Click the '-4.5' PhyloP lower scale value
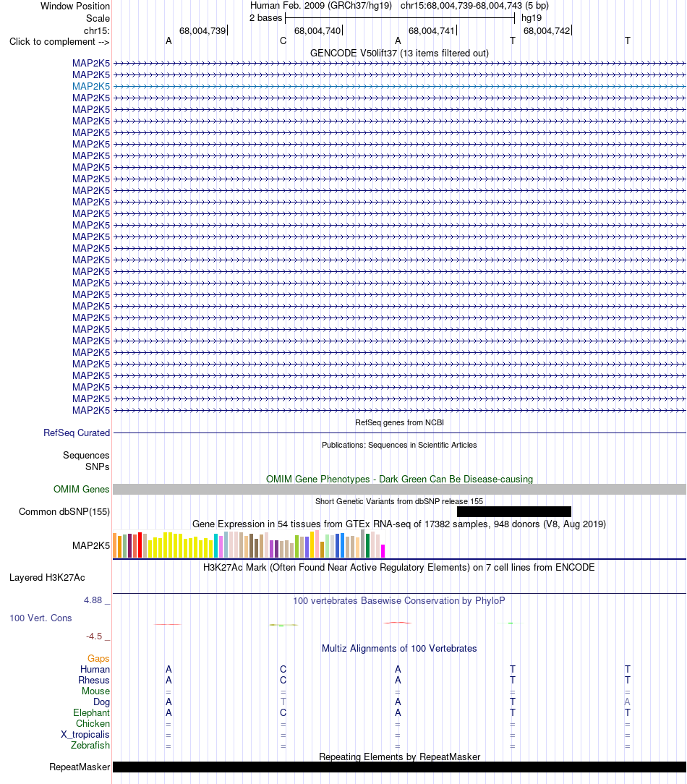The image size is (687, 784). pos(94,636)
